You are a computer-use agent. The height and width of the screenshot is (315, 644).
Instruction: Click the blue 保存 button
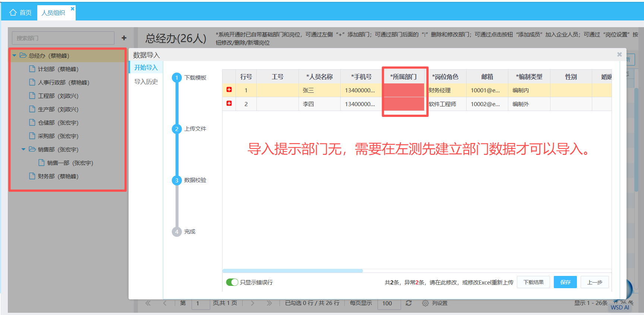tap(565, 282)
